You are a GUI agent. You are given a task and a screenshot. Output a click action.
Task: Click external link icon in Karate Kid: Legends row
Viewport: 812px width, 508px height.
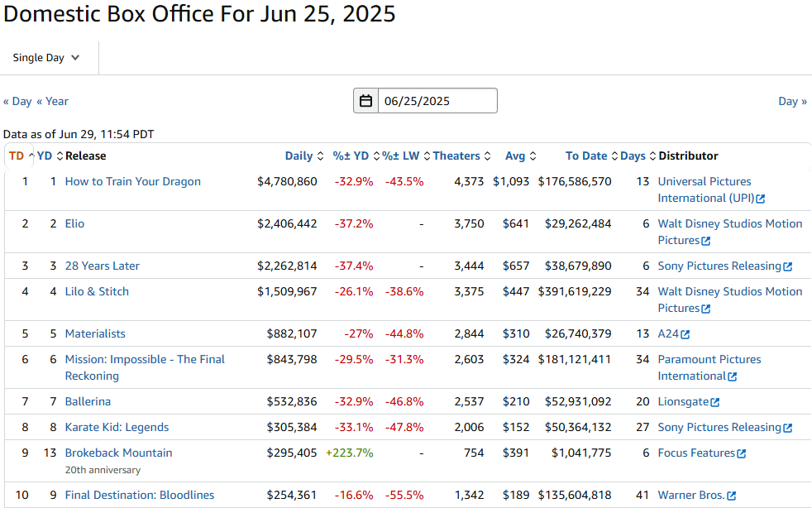click(x=788, y=428)
